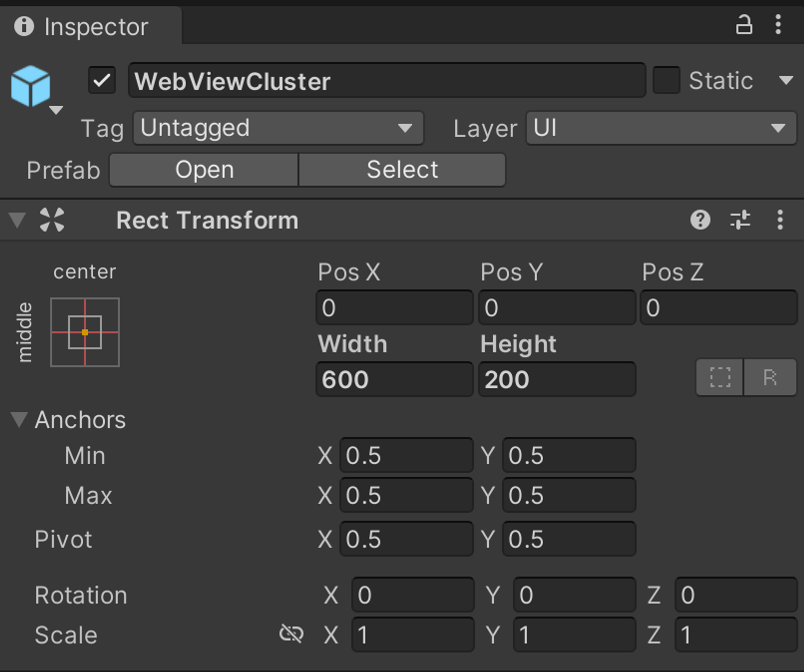Open the Tag dropdown showing Untagged
The width and height of the screenshot is (804, 672).
point(278,128)
